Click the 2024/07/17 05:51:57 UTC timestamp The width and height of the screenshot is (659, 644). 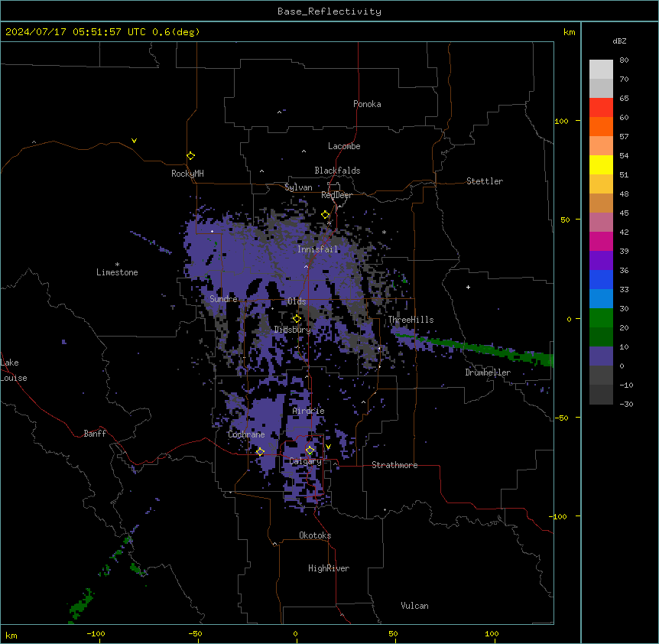(x=76, y=32)
